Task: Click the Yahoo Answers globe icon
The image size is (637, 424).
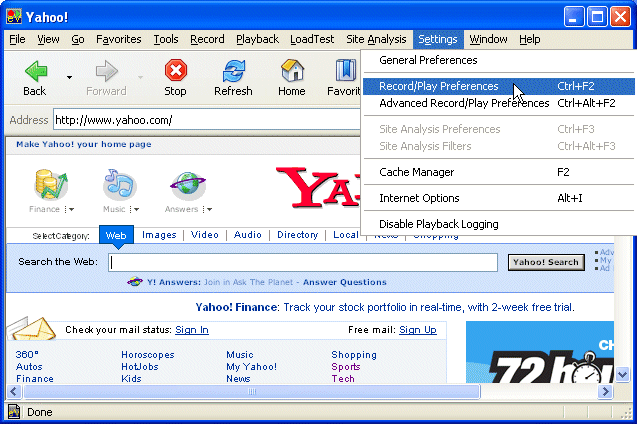Action: [188, 185]
